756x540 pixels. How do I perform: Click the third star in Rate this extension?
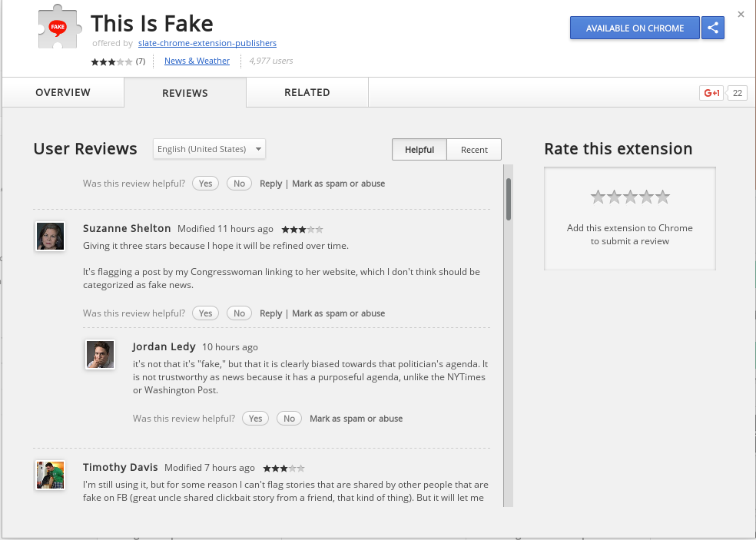630,197
